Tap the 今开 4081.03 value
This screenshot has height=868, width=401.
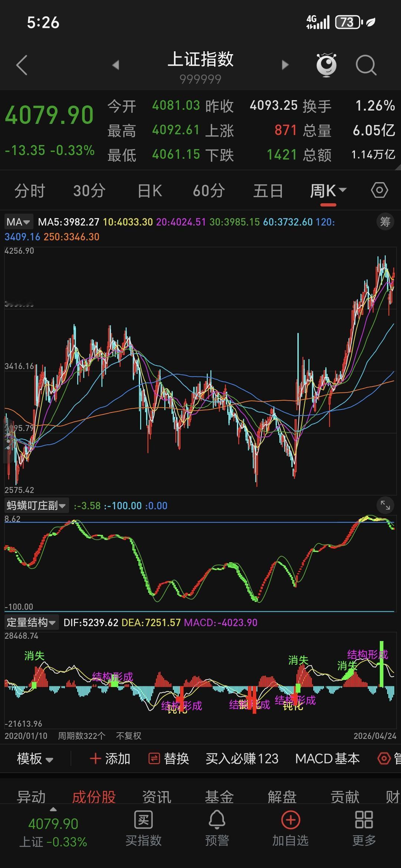coord(176,106)
